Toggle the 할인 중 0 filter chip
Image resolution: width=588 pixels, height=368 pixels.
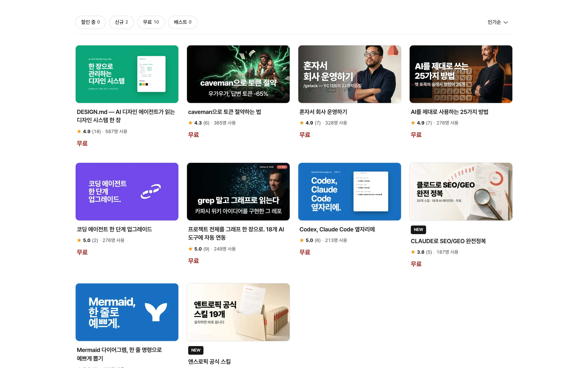coord(90,22)
